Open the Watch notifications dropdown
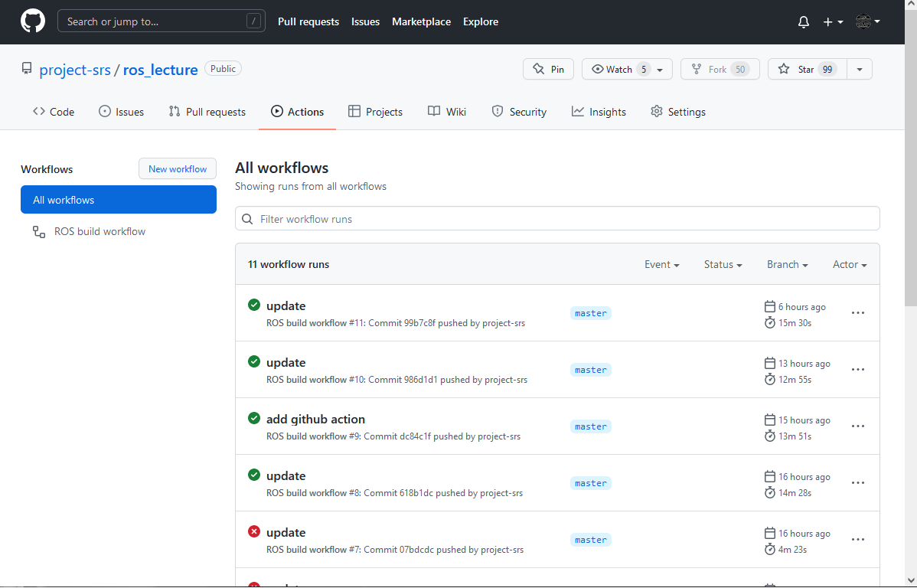917x588 pixels. click(627, 69)
